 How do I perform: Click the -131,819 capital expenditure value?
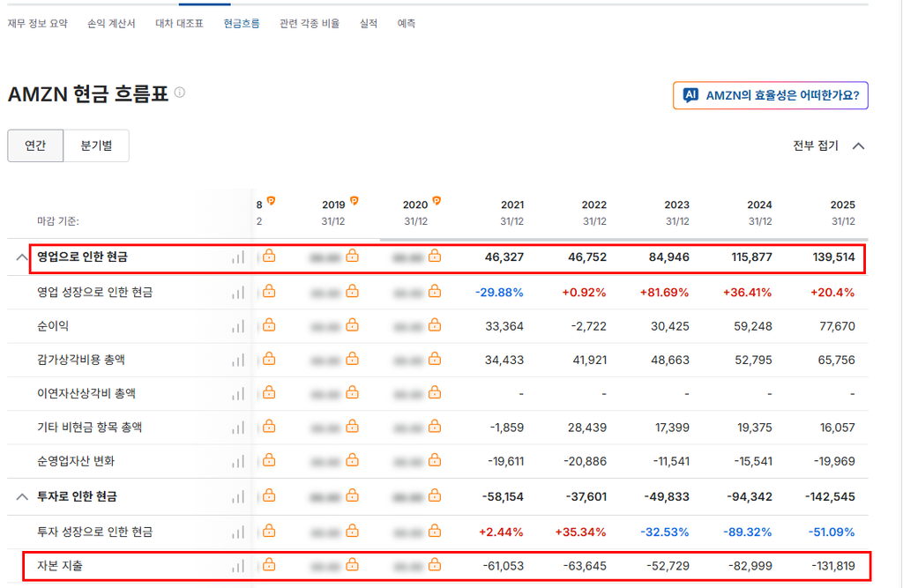pos(833,566)
